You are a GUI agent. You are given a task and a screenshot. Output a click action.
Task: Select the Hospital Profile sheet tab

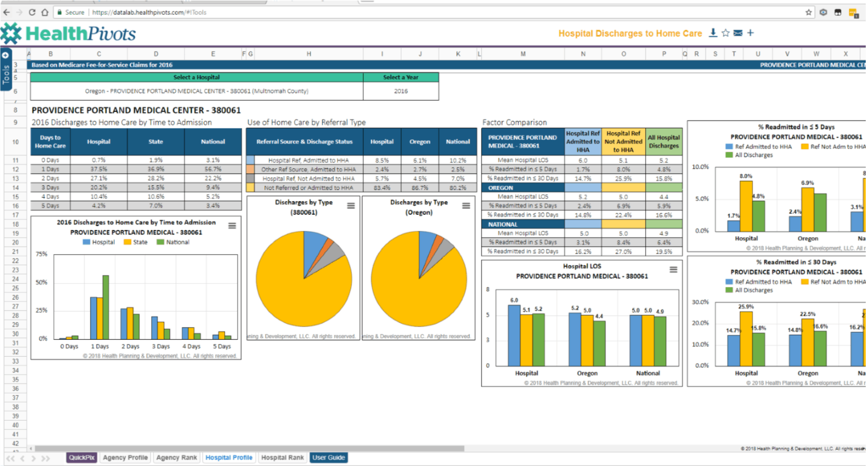click(x=229, y=458)
